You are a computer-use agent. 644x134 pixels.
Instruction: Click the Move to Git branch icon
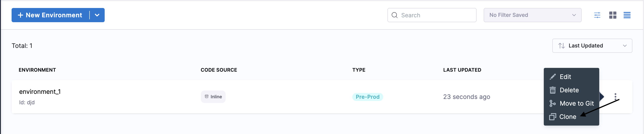[552, 103]
